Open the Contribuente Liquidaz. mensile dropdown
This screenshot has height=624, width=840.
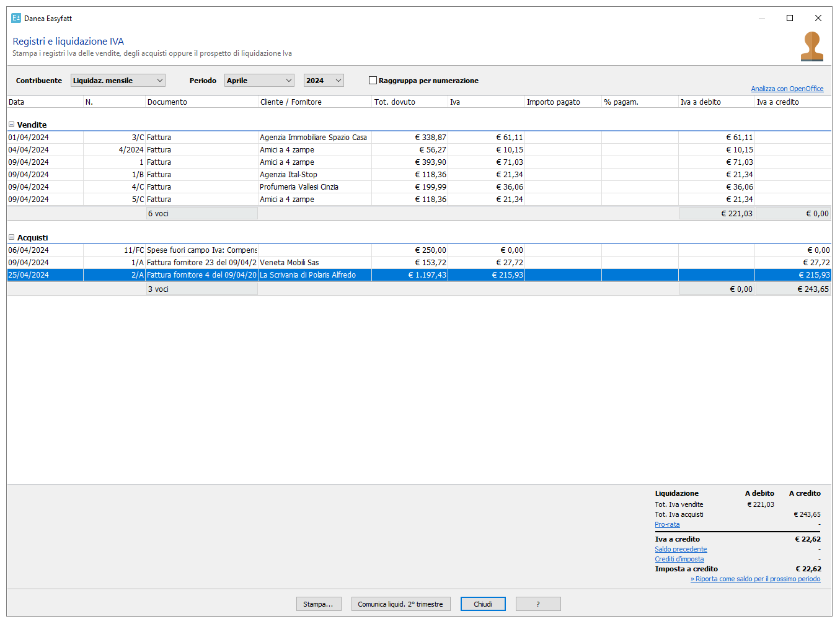pos(118,81)
